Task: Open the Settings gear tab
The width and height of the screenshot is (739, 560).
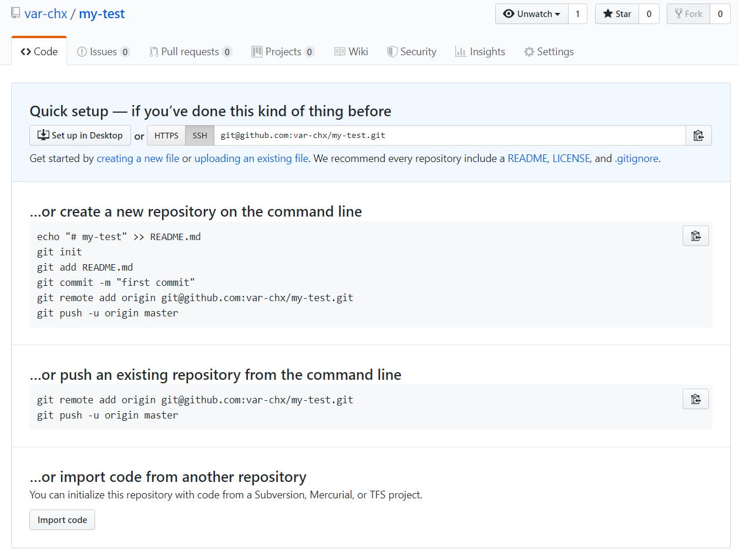Action: coord(549,52)
